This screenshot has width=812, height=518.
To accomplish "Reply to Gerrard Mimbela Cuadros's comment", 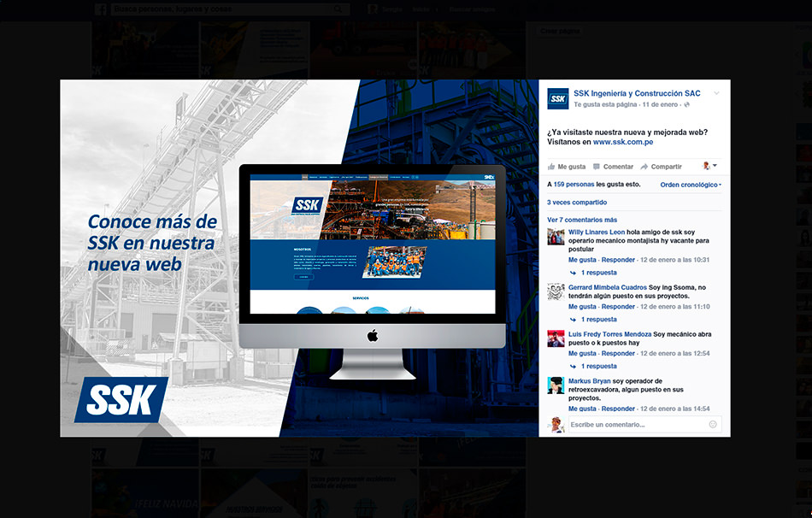I will pyautogui.click(x=618, y=307).
